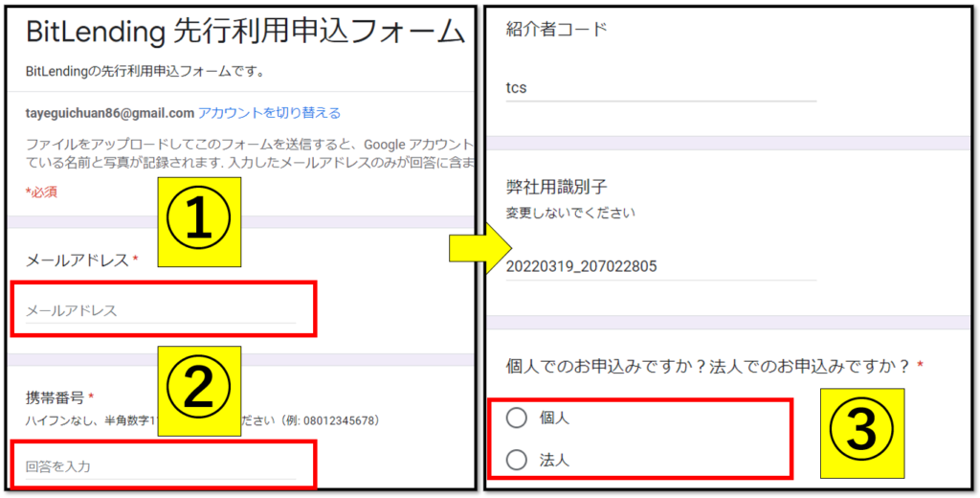Click the email tayeguichuan86@gmail.com text

click(109, 113)
